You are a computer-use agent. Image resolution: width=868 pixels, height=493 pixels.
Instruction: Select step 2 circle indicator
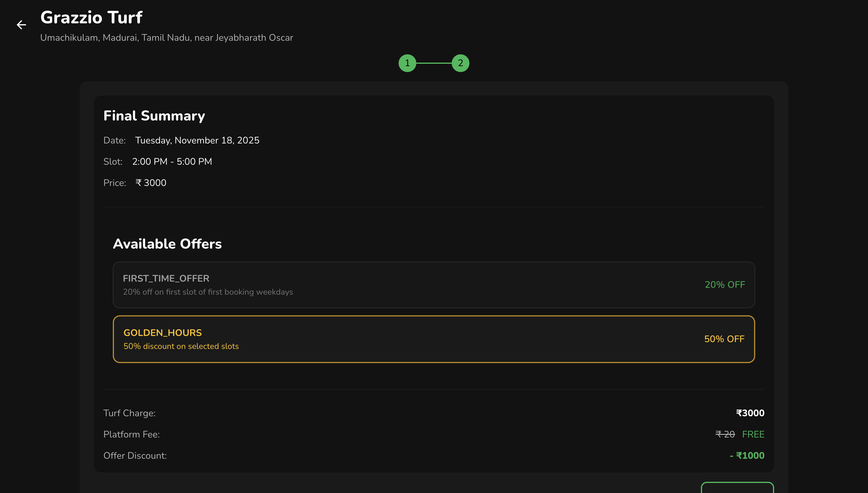[x=460, y=63]
